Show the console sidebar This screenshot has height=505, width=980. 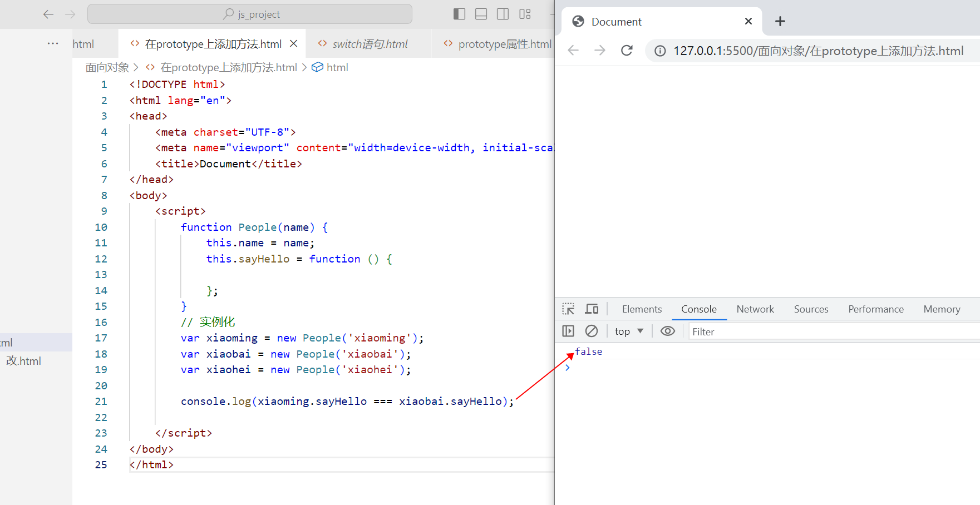[568, 331]
